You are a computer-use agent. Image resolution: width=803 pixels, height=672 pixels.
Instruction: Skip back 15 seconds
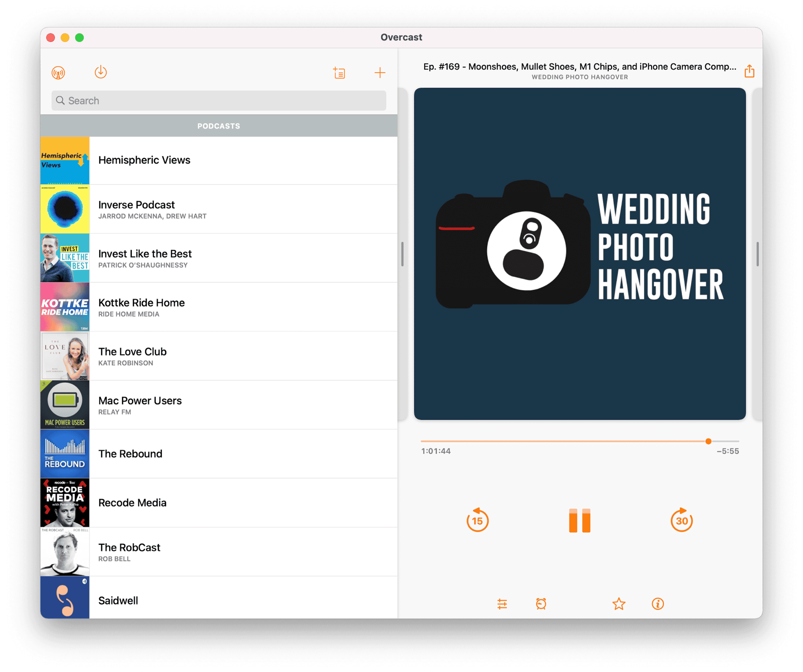[x=477, y=520]
